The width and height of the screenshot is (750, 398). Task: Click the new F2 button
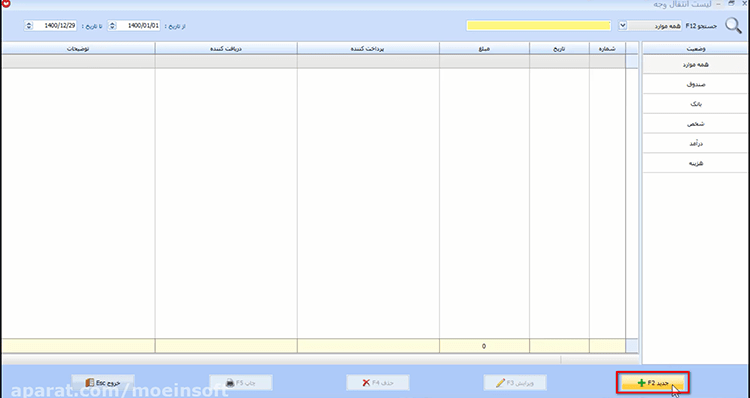pos(653,383)
